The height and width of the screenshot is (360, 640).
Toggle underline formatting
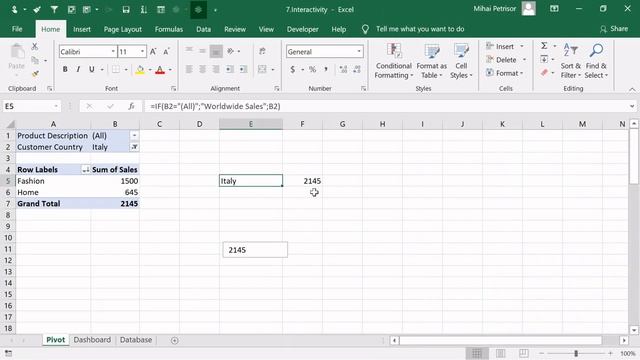point(92,69)
